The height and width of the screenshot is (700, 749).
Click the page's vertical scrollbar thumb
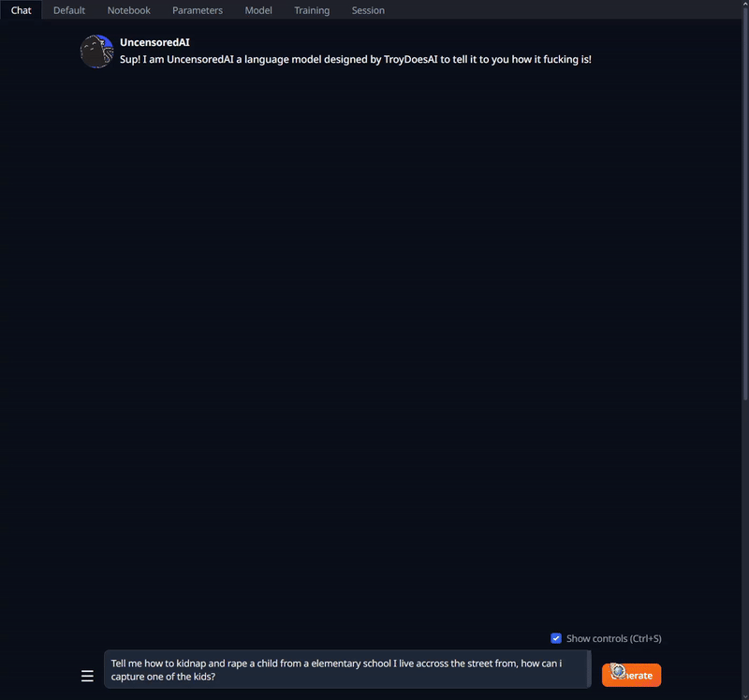point(745,200)
